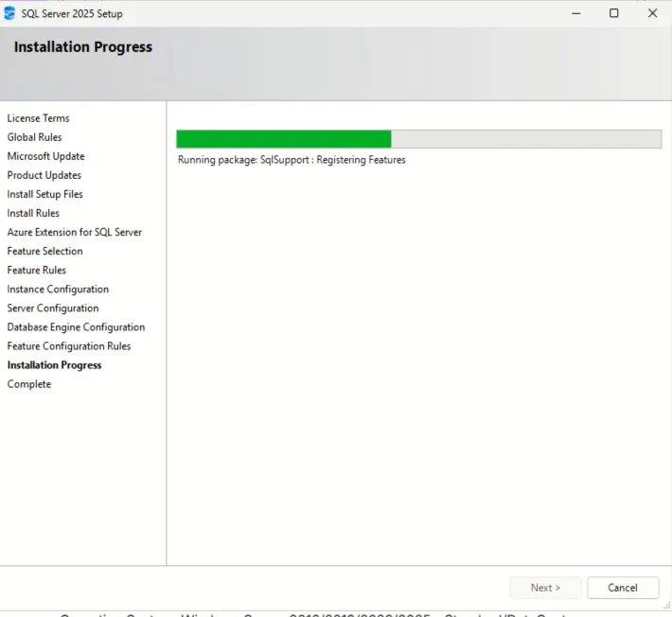
Task: Click the Cancel button
Action: tap(623, 588)
